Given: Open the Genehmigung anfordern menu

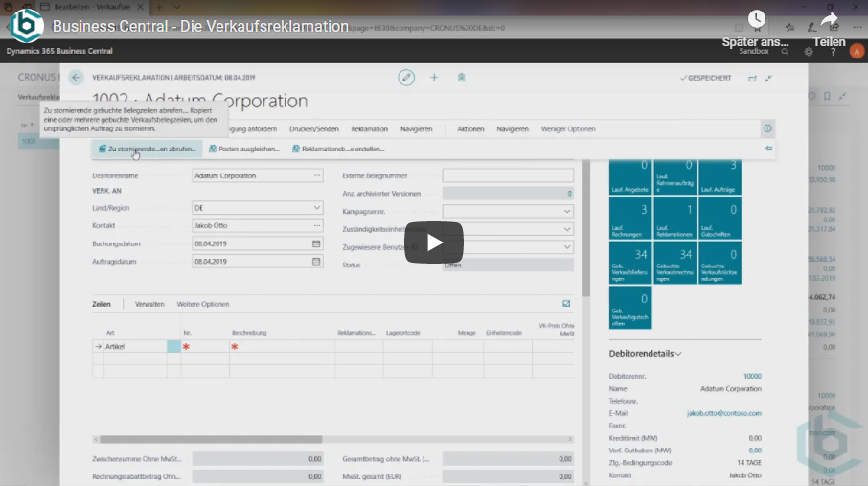Looking at the screenshot, I should (x=252, y=129).
